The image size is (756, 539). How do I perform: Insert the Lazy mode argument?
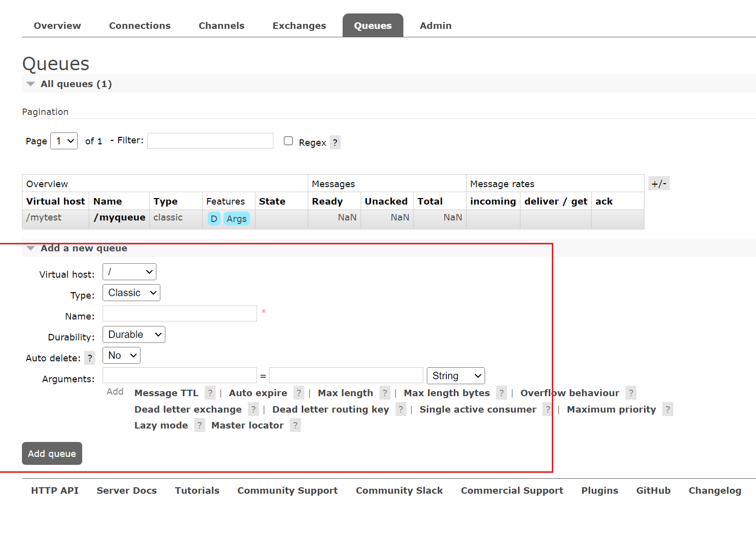pos(161,426)
